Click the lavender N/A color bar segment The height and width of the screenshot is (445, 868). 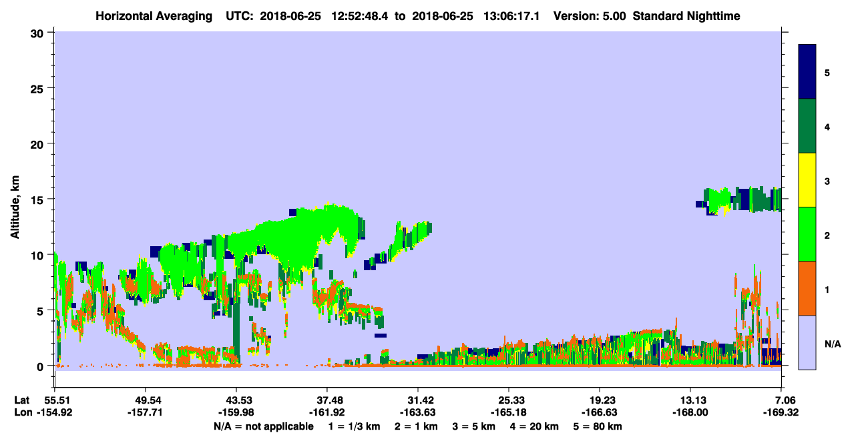click(x=807, y=342)
